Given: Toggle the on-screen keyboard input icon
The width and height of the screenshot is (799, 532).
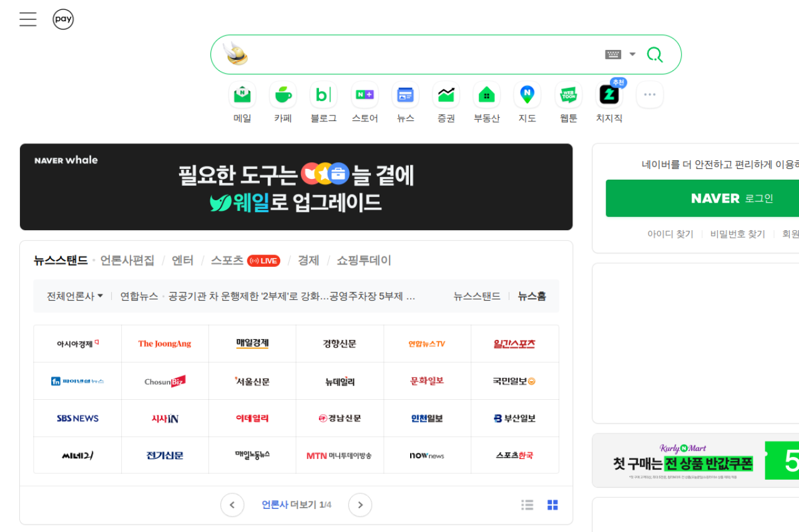Looking at the screenshot, I should pyautogui.click(x=613, y=55).
